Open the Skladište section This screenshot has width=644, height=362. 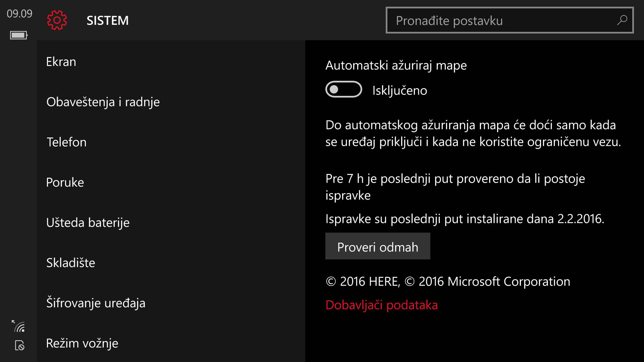click(71, 263)
